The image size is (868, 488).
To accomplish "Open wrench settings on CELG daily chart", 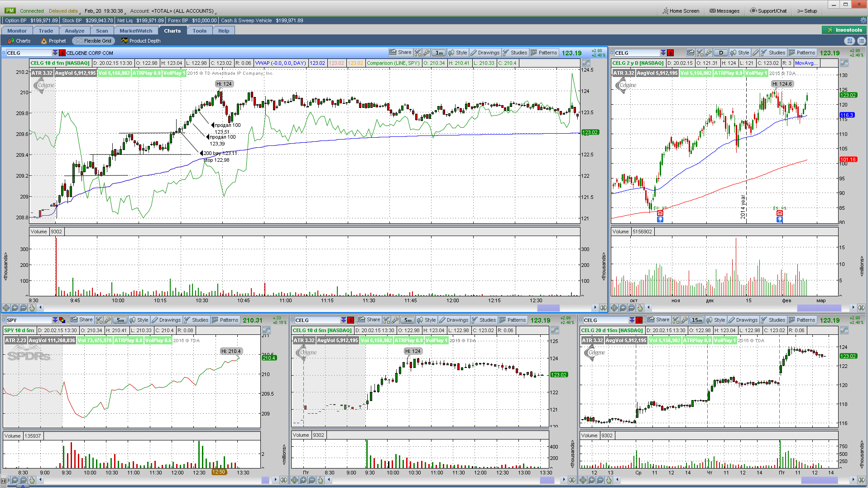I will point(709,53).
